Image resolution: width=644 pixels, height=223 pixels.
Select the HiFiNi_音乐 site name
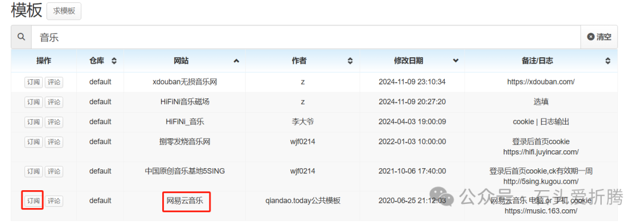pyautogui.click(x=185, y=122)
